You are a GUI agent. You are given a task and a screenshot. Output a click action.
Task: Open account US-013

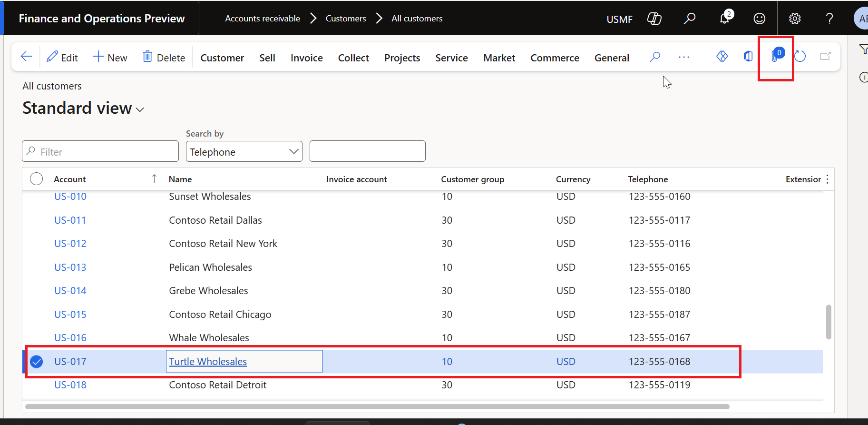[x=70, y=267]
